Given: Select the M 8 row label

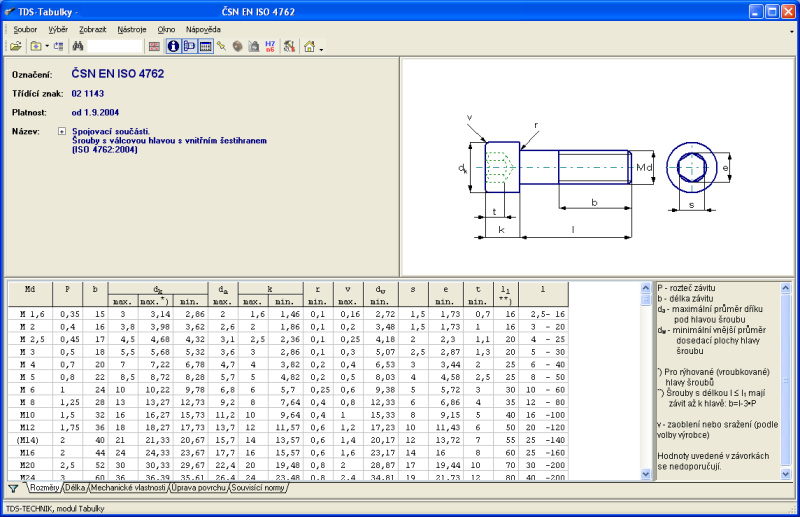Looking at the screenshot, I should coord(27,403).
